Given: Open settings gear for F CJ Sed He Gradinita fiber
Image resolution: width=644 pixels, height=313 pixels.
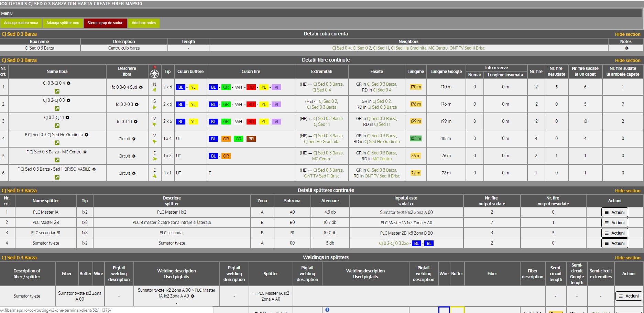Looking at the screenshot, I should (x=87, y=135).
